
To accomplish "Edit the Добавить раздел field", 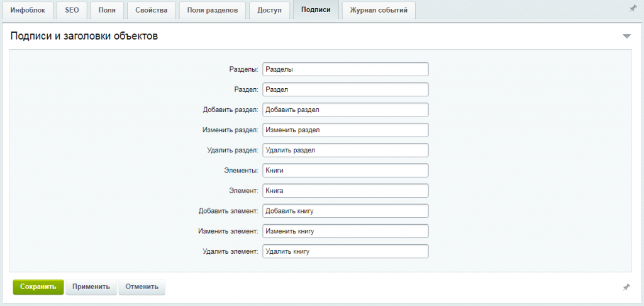I will (x=345, y=110).
